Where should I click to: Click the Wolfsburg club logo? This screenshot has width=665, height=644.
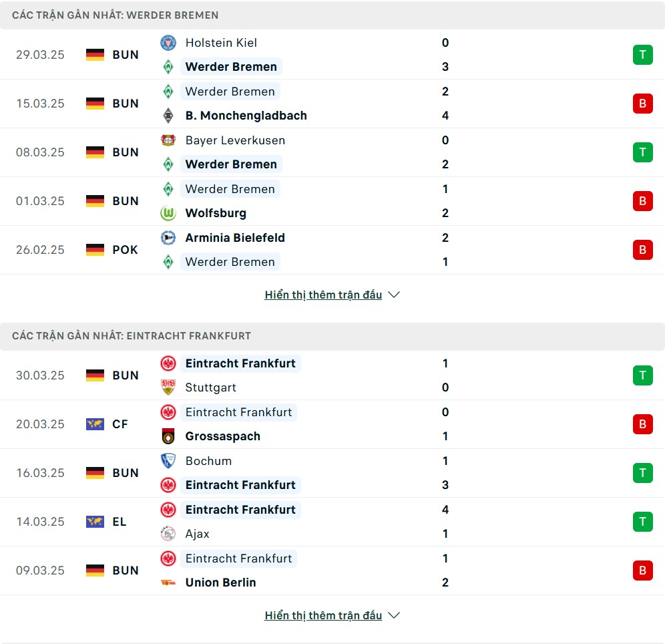tap(168, 213)
